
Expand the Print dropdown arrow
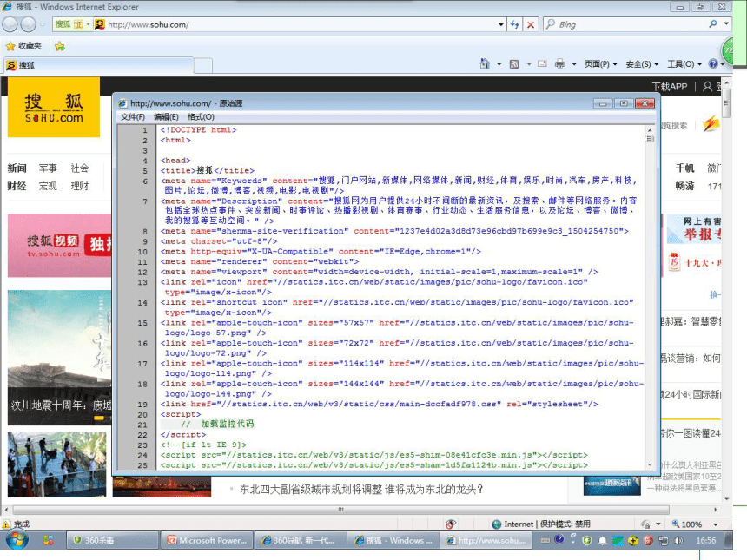click(x=574, y=63)
